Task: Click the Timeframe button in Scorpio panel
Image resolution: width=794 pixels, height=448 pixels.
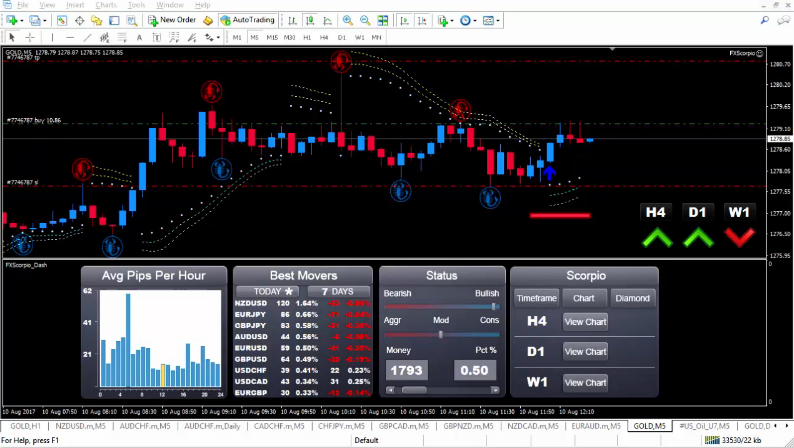Action: click(536, 298)
